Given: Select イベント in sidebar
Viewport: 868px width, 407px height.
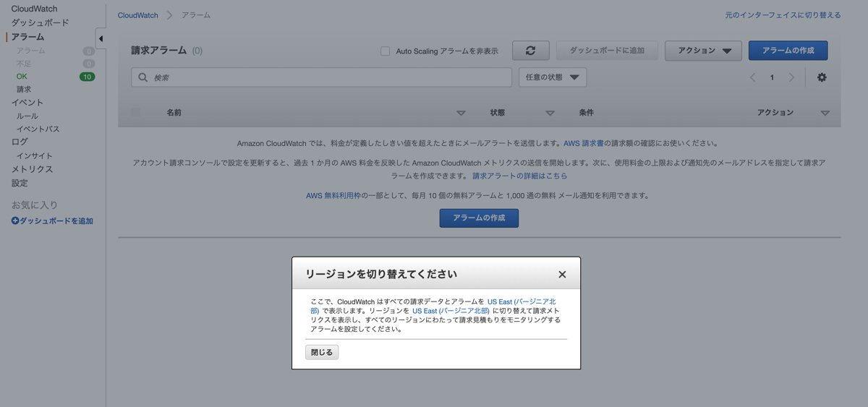Looking at the screenshot, I should [27, 103].
